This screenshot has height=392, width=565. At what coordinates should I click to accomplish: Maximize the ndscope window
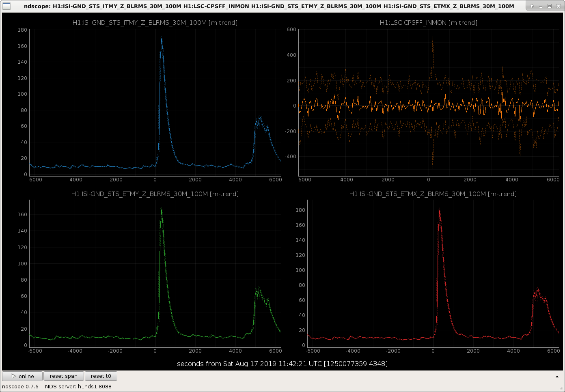tap(550, 6)
